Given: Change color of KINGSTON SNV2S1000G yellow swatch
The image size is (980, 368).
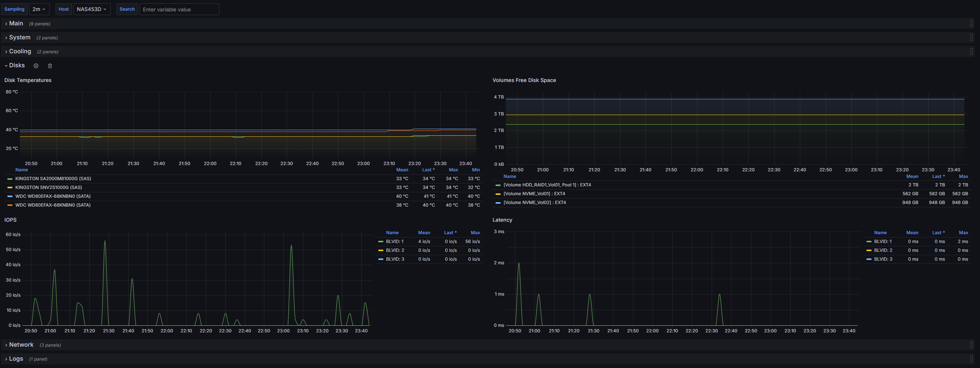Looking at the screenshot, I should (10, 187).
